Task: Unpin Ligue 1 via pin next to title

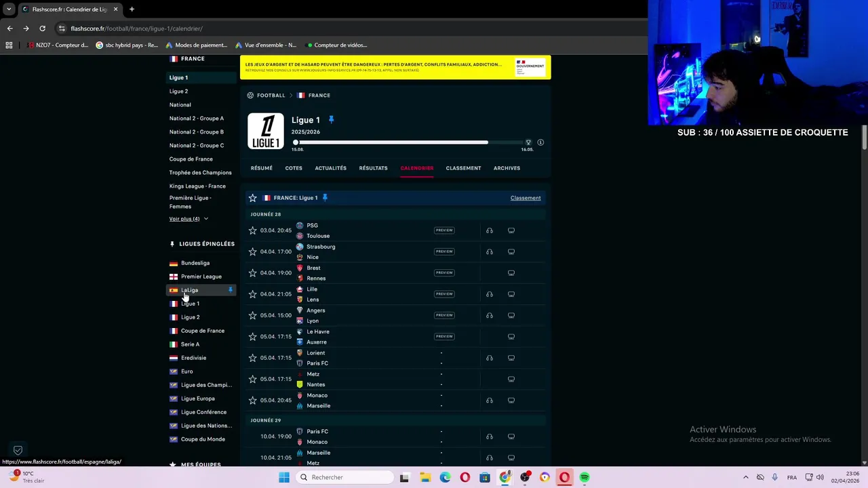Action: (331, 120)
